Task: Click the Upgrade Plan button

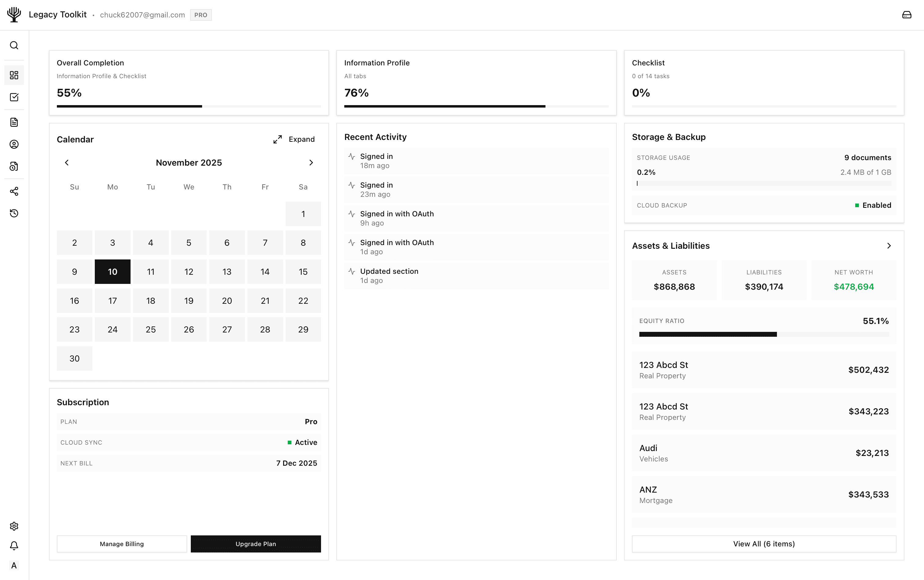Action: pos(256,544)
